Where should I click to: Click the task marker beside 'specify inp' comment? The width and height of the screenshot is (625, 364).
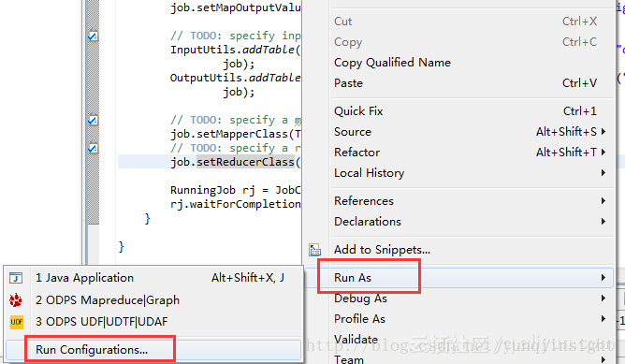point(94,36)
